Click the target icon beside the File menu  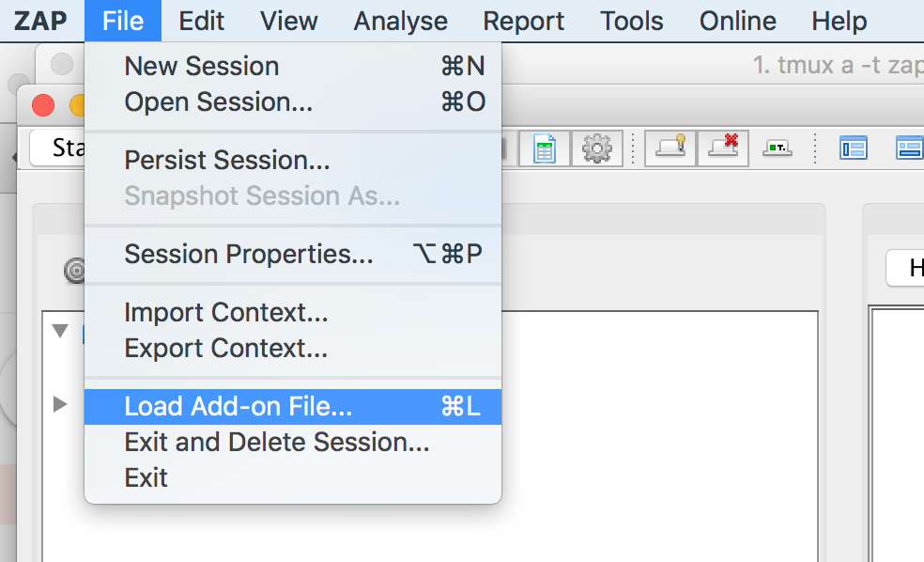pyautogui.click(x=75, y=272)
